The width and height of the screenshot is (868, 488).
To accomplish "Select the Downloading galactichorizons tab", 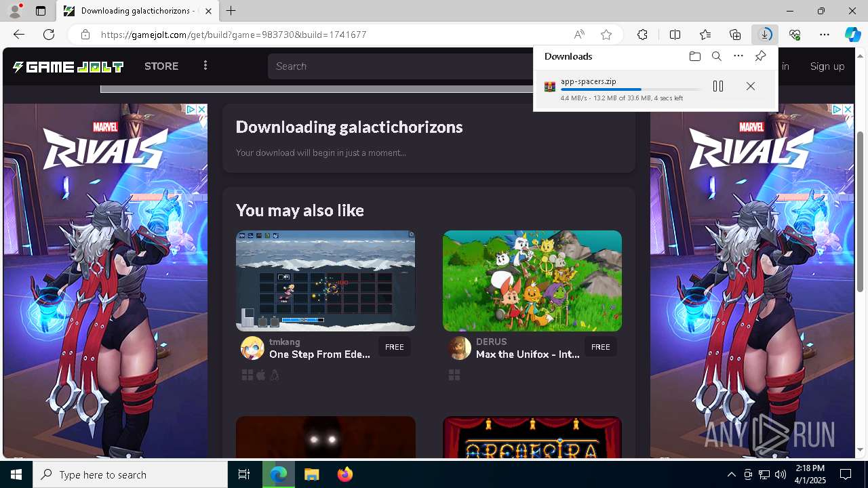I will tap(138, 11).
